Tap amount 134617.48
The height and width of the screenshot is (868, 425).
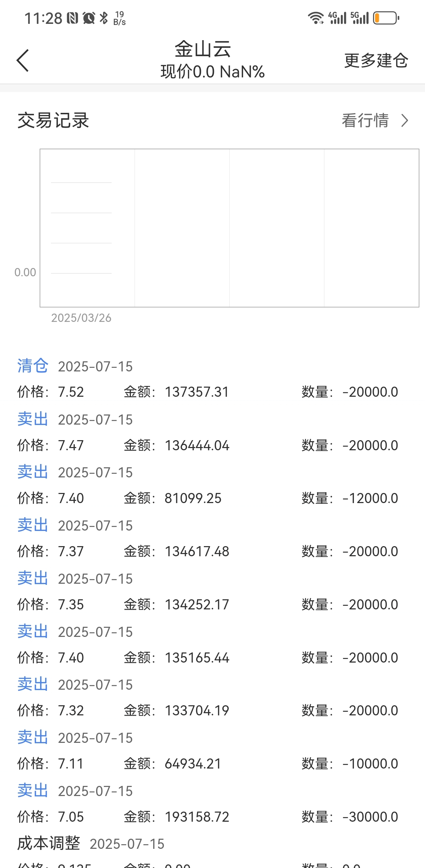coord(197,552)
